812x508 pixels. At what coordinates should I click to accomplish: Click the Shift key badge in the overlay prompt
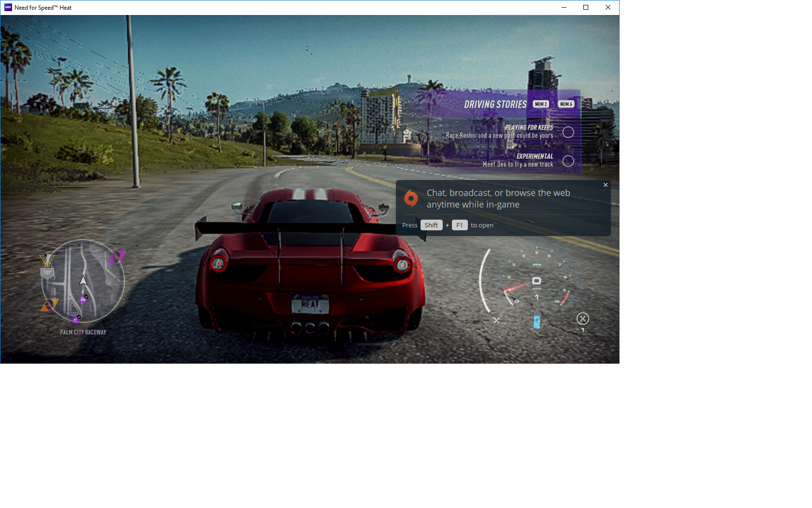point(431,225)
